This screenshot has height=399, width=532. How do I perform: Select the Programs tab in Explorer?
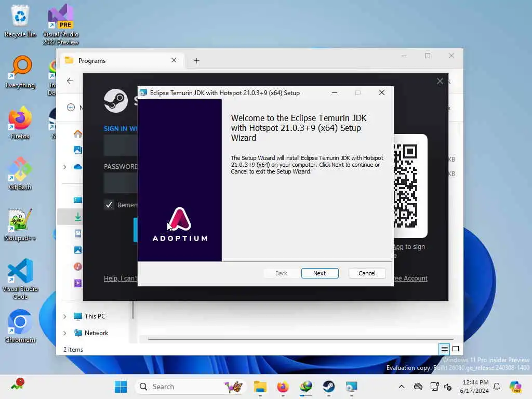coord(122,60)
